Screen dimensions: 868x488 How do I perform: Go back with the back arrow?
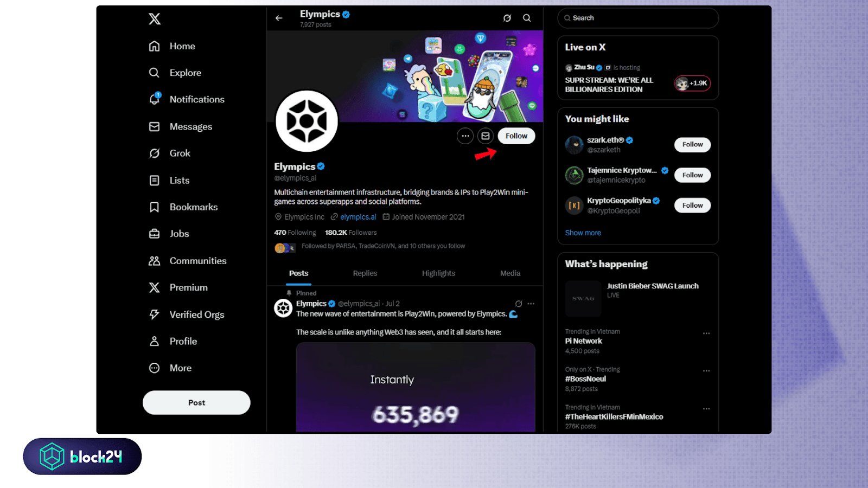tap(279, 18)
